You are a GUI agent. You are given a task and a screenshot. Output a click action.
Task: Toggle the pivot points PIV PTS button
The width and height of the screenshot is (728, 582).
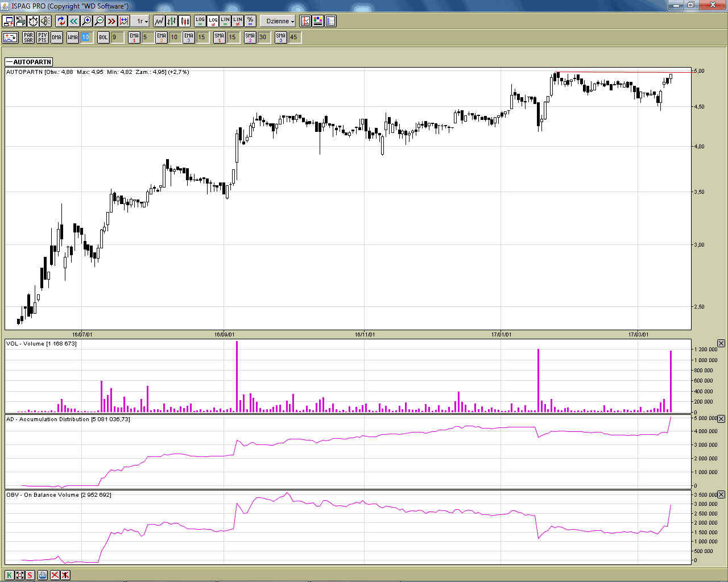coord(43,38)
